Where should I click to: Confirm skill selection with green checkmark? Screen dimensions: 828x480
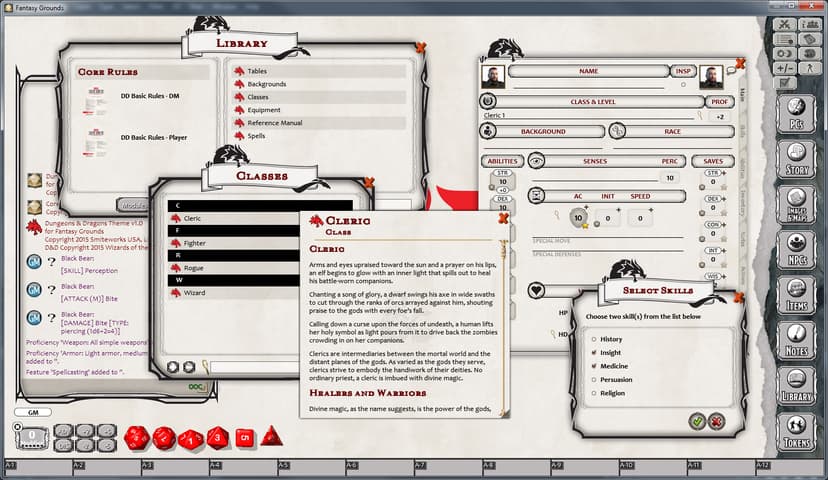pyautogui.click(x=697, y=421)
